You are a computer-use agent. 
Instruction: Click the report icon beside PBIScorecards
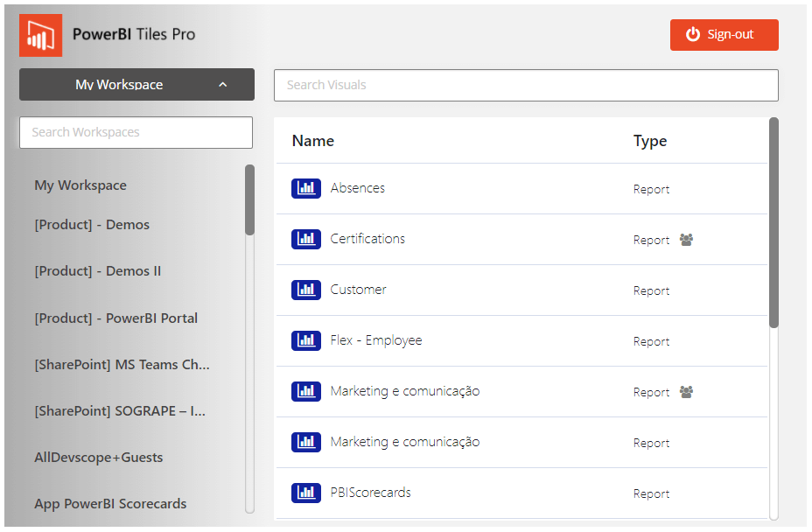(x=305, y=493)
